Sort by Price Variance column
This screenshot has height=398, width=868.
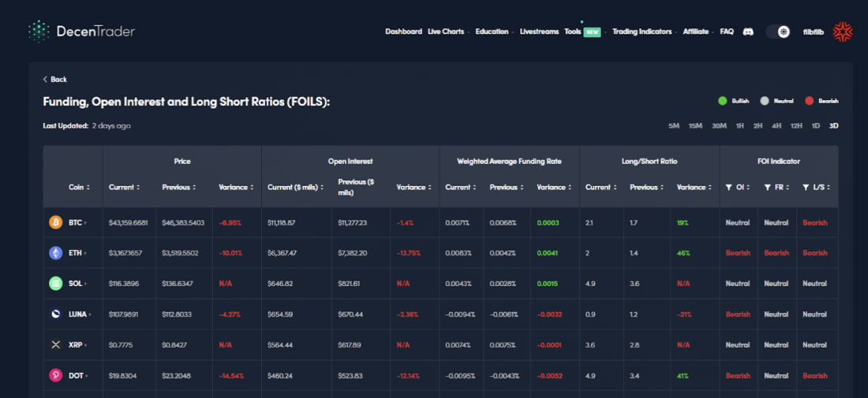click(235, 188)
